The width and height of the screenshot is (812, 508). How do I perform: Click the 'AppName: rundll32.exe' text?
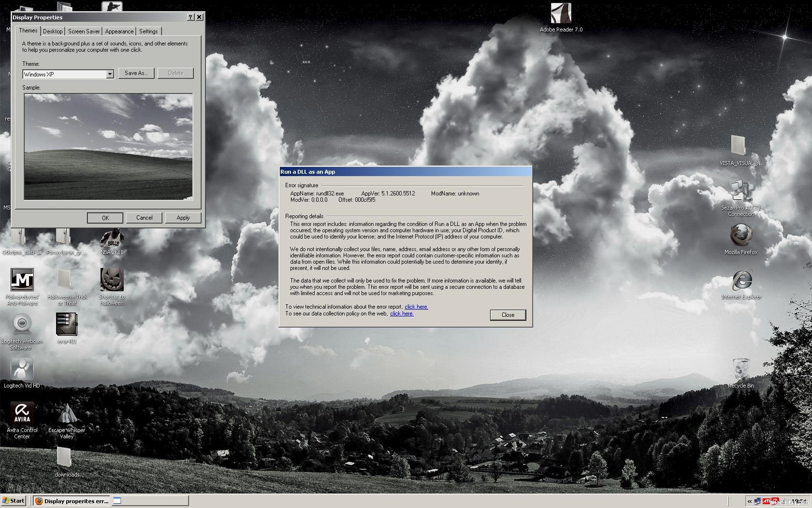click(x=317, y=194)
